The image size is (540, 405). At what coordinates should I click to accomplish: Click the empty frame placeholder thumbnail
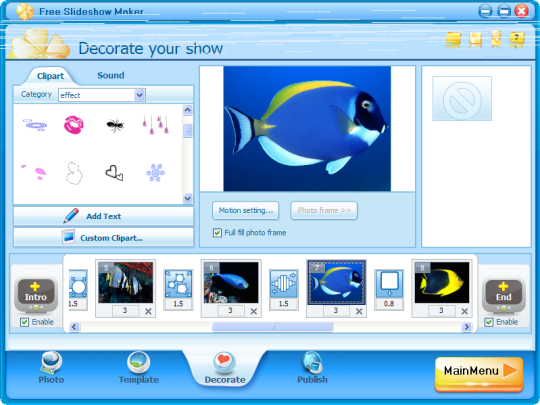pos(462,99)
